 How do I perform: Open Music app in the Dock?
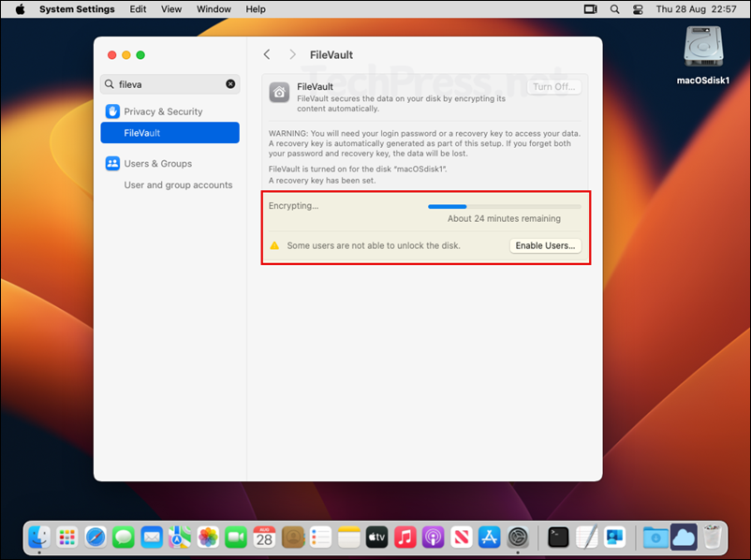[x=405, y=537]
